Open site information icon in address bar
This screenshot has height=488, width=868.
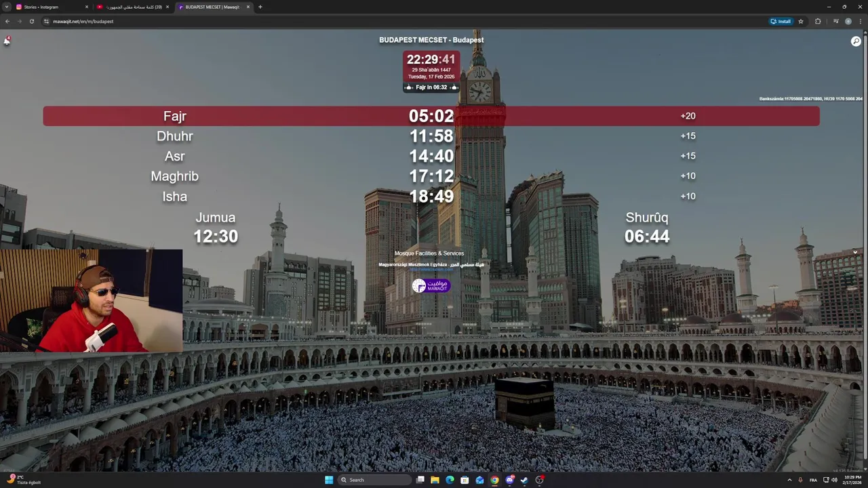pyautogui.click(x=46, y=21)
